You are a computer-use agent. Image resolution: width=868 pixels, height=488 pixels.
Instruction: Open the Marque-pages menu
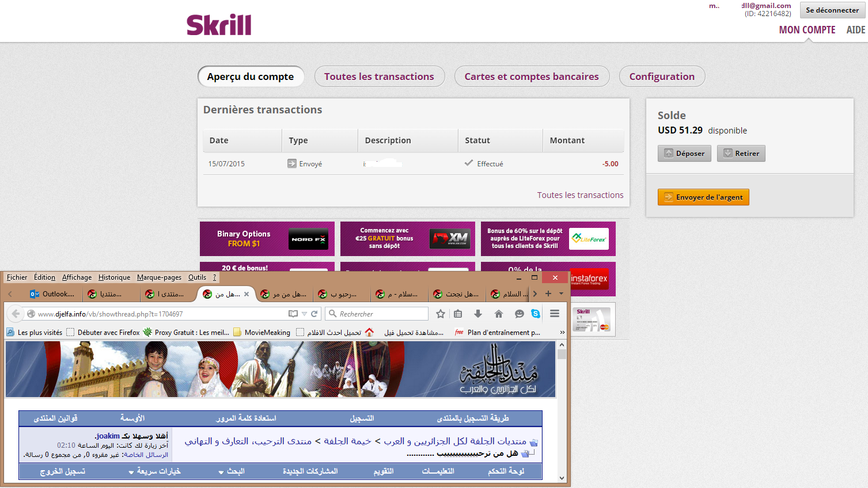pos(159,277)
